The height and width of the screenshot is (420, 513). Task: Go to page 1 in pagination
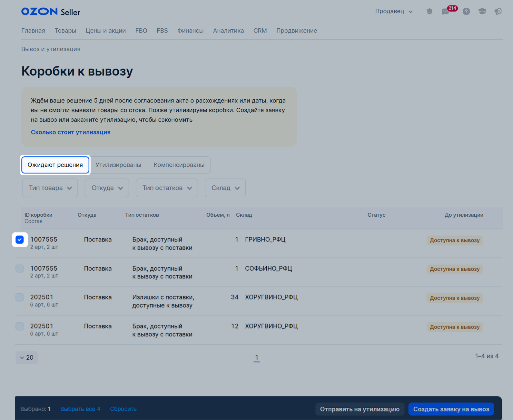point(257,357)
